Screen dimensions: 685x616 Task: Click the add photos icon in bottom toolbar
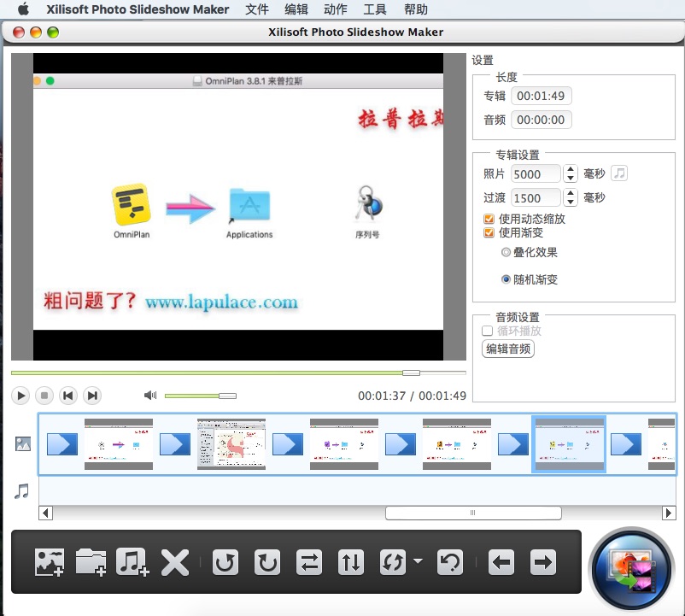click(50, 562)
